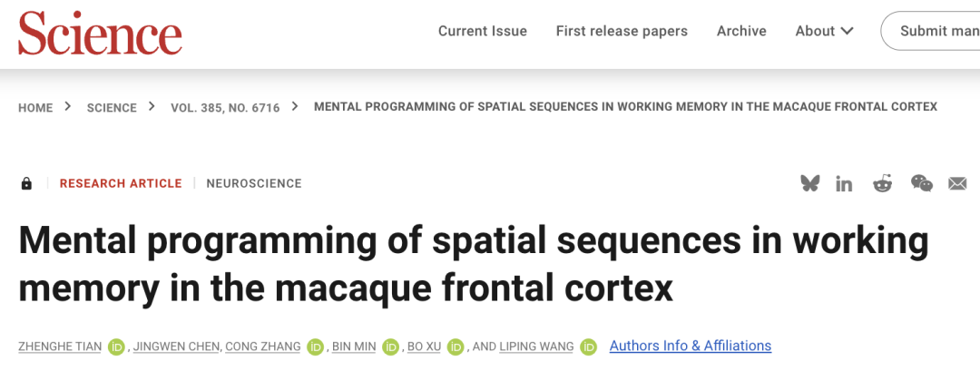Share article via LinkedIn icon

click(x=845, y=183)
